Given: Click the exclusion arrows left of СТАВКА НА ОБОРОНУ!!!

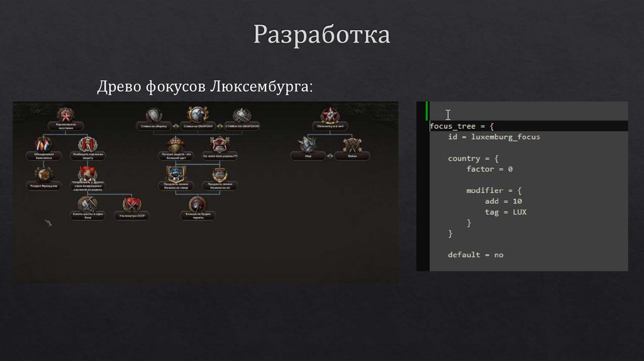Looking at the screenshot, I should (219, 126).
